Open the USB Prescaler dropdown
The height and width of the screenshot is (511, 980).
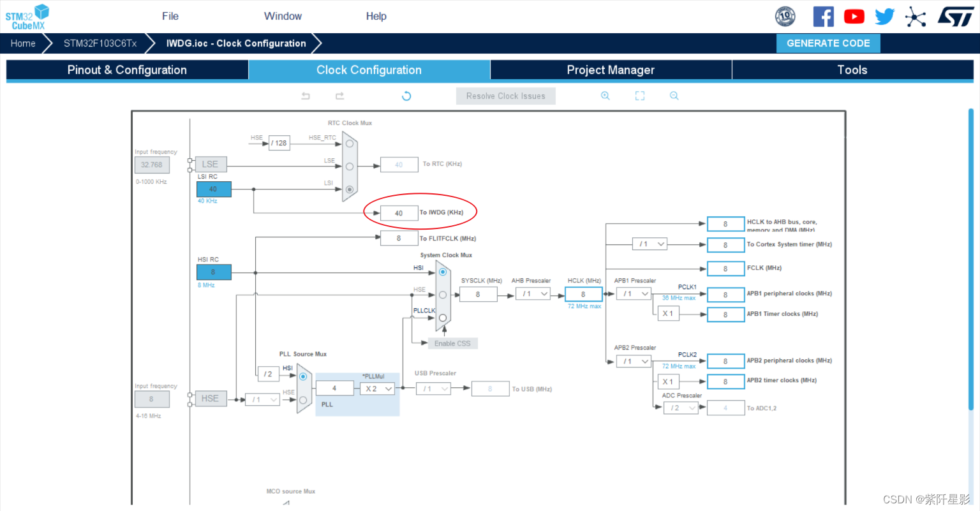pyautogui.click(x=433, y=389)
